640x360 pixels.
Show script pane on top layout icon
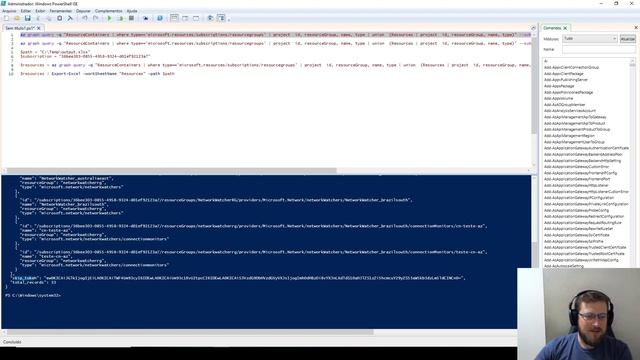coord(174,18)
